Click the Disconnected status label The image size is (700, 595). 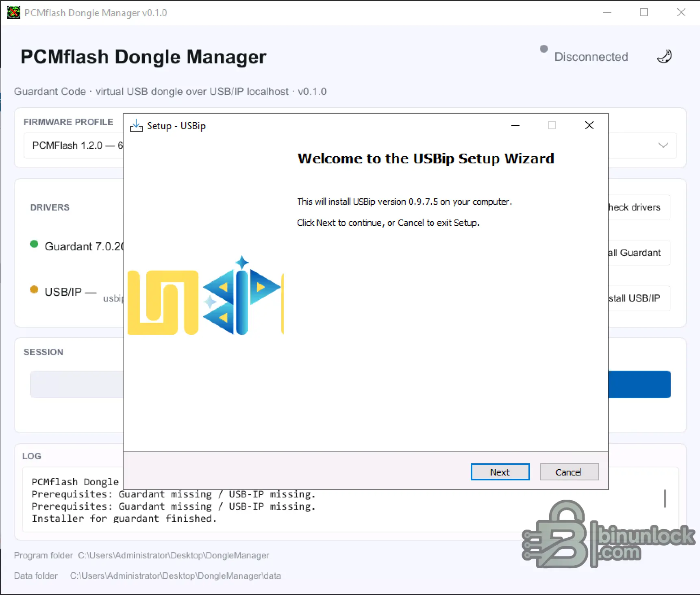(x=591, y=56)
